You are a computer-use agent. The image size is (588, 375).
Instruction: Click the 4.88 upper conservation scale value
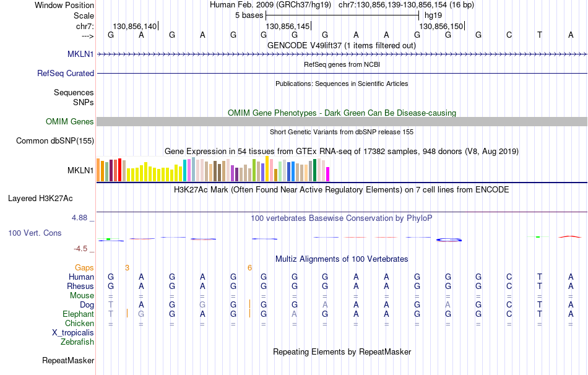[x=79, y=217]
